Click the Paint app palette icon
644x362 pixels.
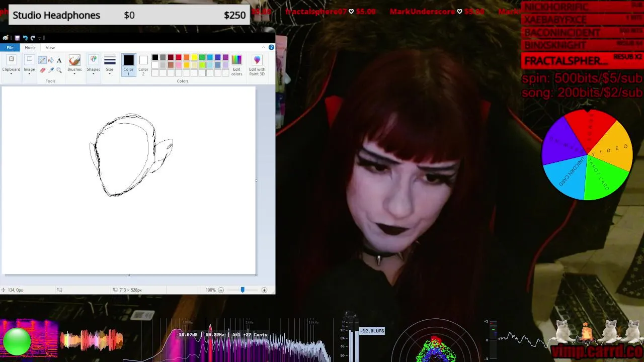coord(6,38)
